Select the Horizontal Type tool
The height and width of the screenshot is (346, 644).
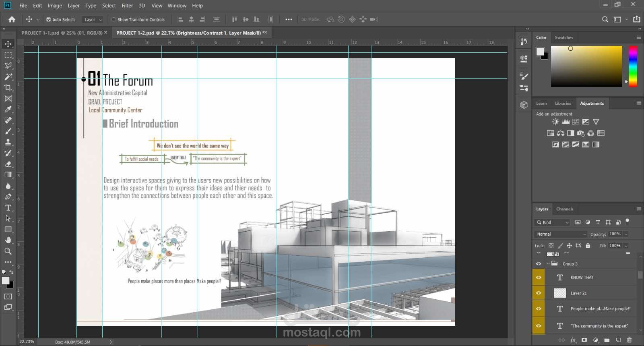[8, 208]
